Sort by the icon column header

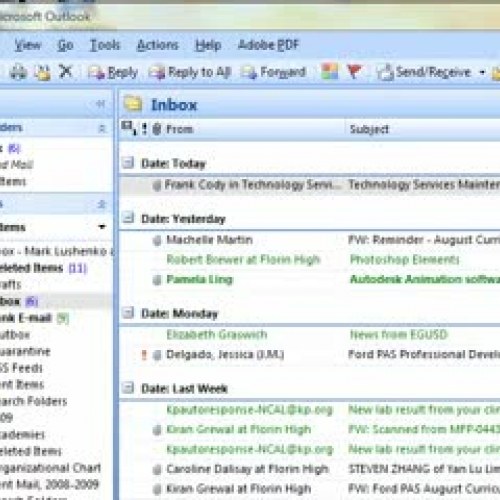click(x=129, y=128)
